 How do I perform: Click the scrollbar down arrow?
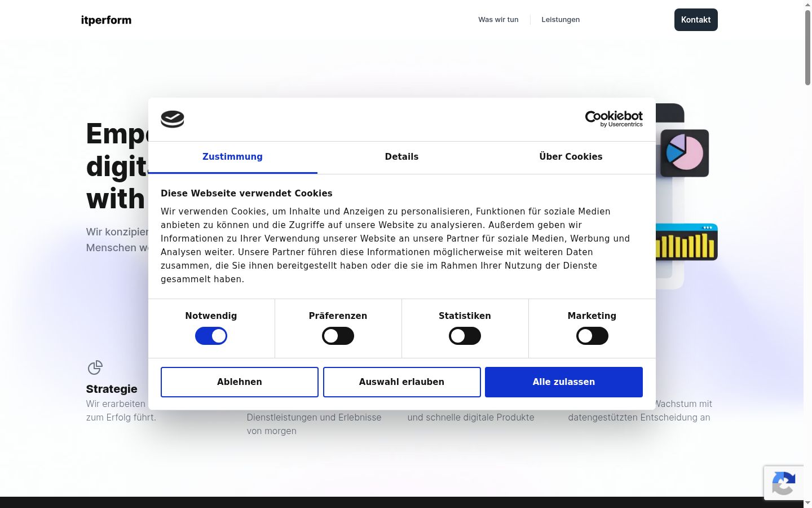click(x=807, y=503)
